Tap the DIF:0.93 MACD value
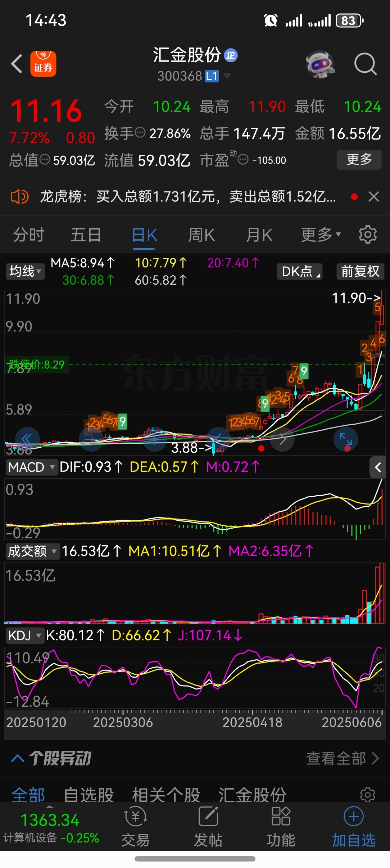This screenshot has width=390, height=868. (91, 467)
